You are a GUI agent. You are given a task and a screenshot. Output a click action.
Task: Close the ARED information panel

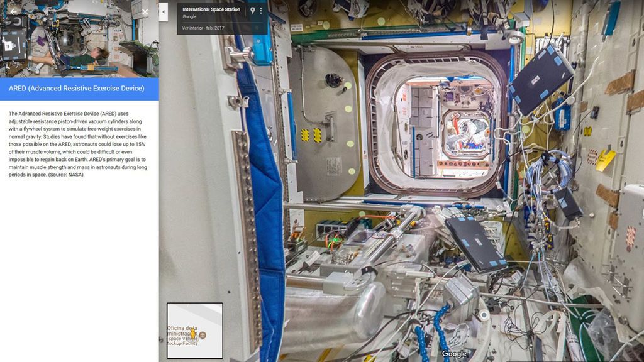tap(145, 12)
